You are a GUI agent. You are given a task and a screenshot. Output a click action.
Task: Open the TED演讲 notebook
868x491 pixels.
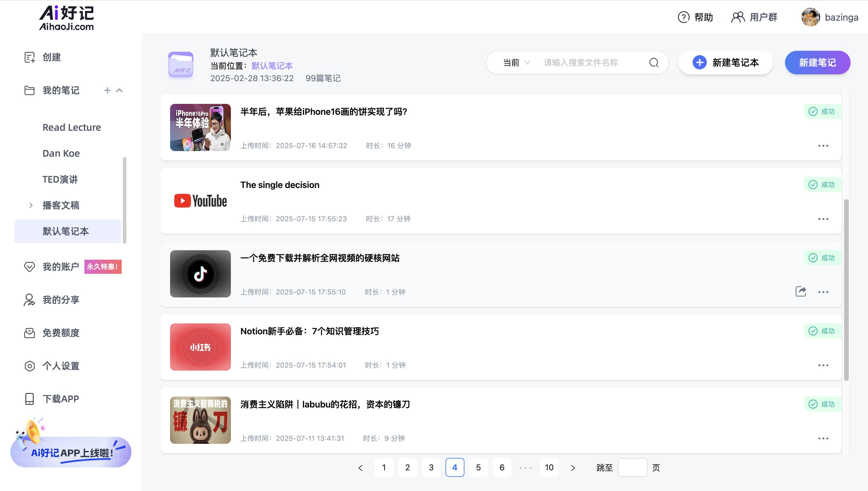tap(60, 179)
